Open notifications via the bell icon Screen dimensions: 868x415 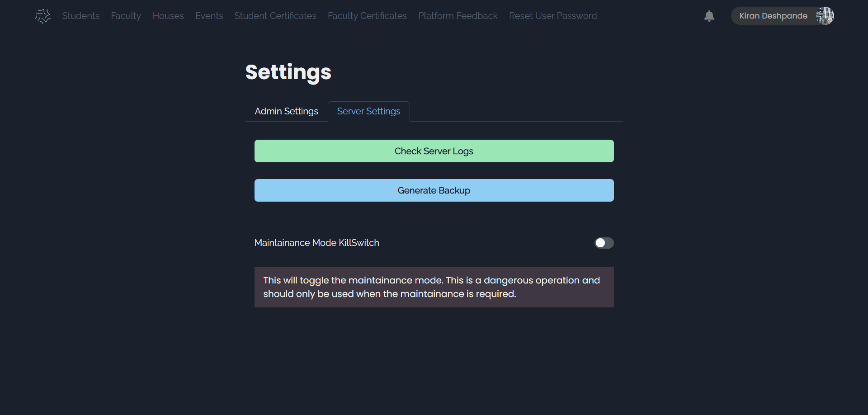click(x=709, y=16)
